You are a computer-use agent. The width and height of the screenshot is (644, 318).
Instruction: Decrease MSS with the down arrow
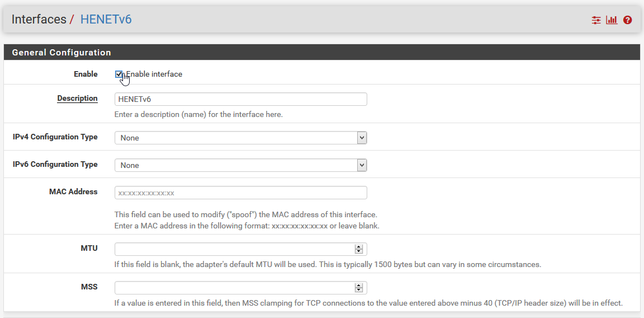point(359,290)
